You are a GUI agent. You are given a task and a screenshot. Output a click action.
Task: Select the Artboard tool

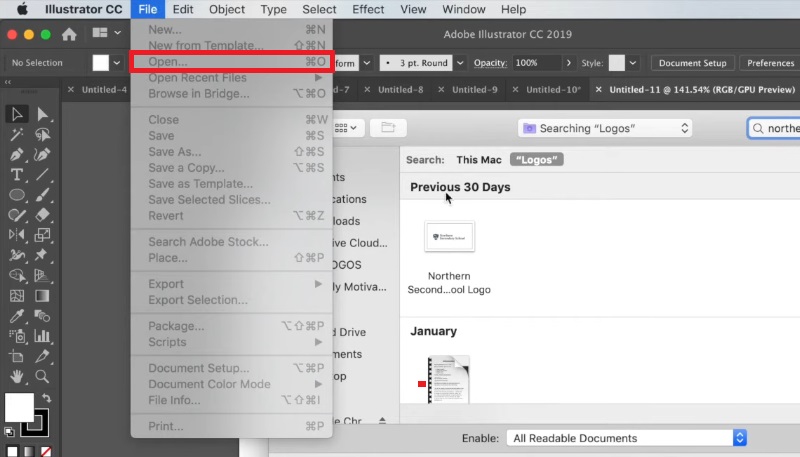click(x=17, y=356)
